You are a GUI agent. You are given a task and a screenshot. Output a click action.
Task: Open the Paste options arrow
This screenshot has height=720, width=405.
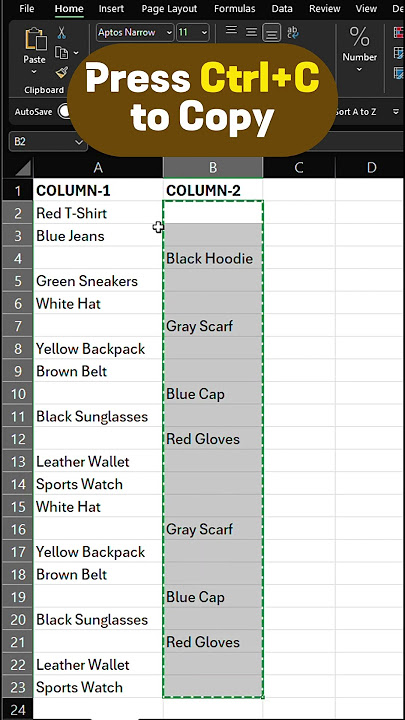(x=34, y=72)
